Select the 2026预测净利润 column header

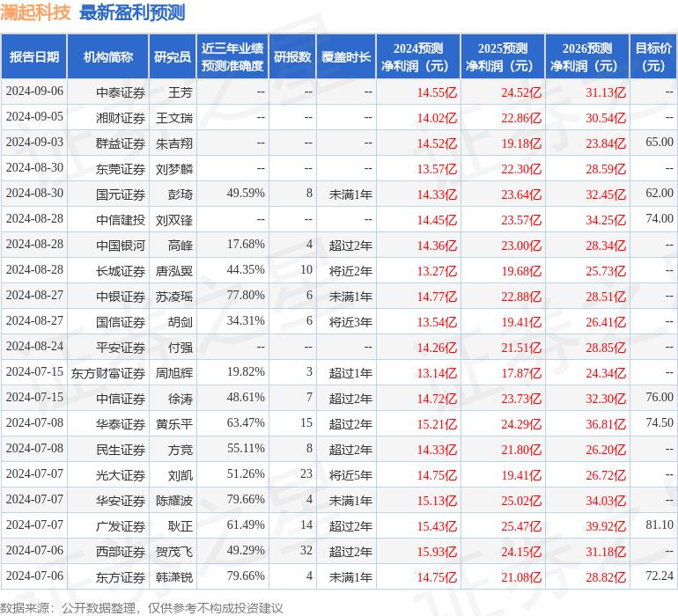[x=587, y=56]
